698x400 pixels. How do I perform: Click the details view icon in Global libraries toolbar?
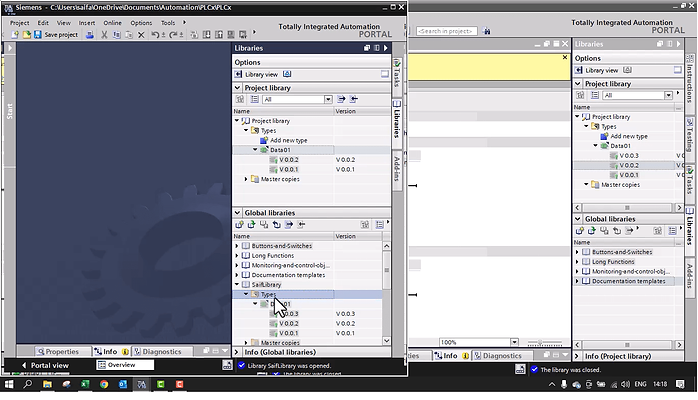[x=379, y=225]
